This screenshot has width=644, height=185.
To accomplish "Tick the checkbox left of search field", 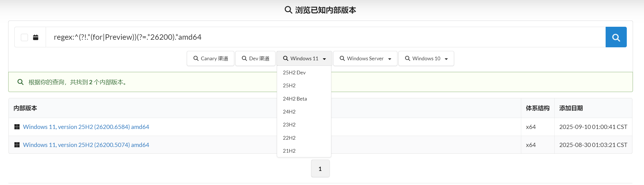I will (25, 37).
